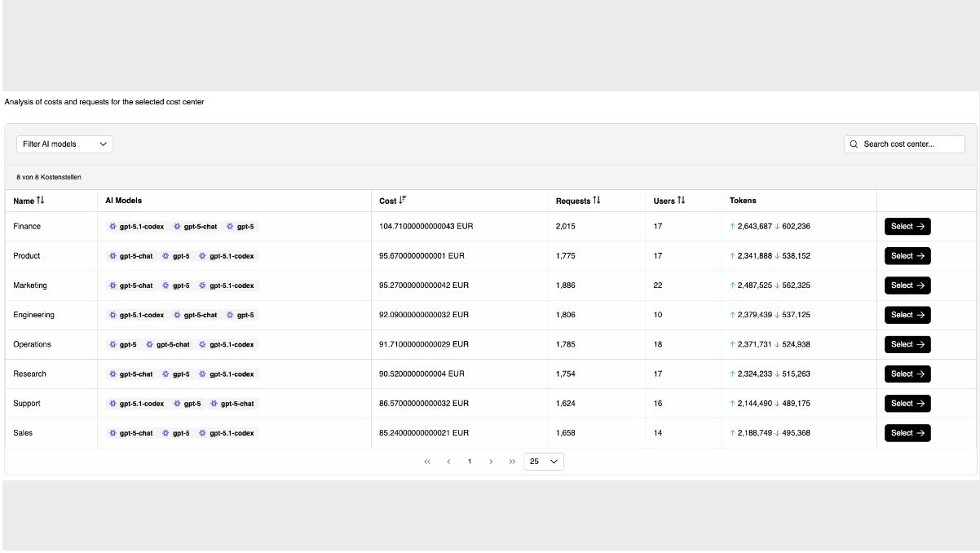
Task: Sort by Requests using arrows icon
Action: click(x=597, y=201)
